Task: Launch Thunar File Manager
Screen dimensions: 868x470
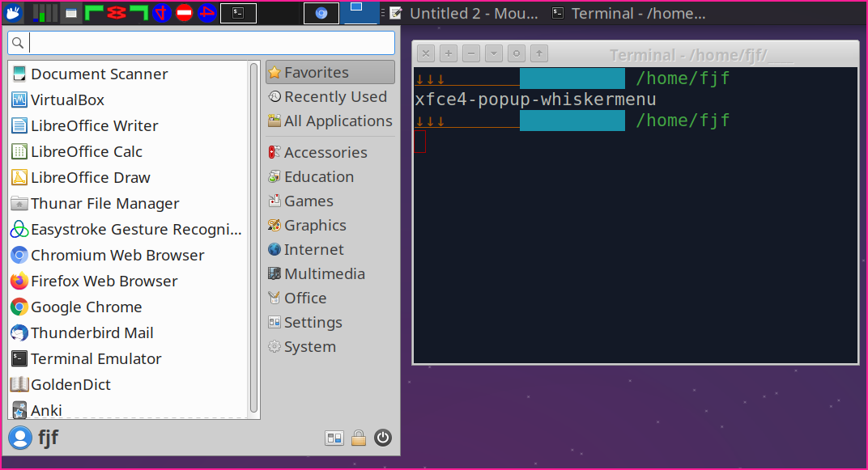Action: point(129,204)
